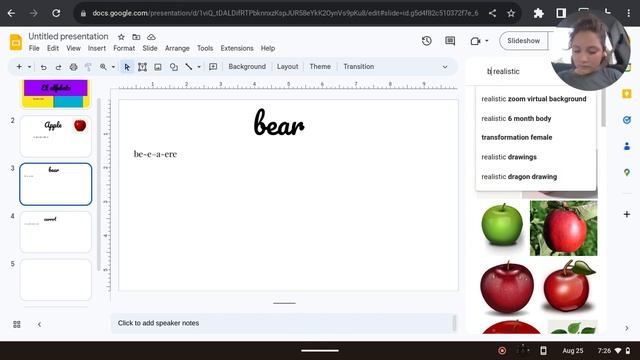This screenshot has width=640, height=360.
Task: Collapse the toolbar with chevron
Action: (x=445, y=67)
